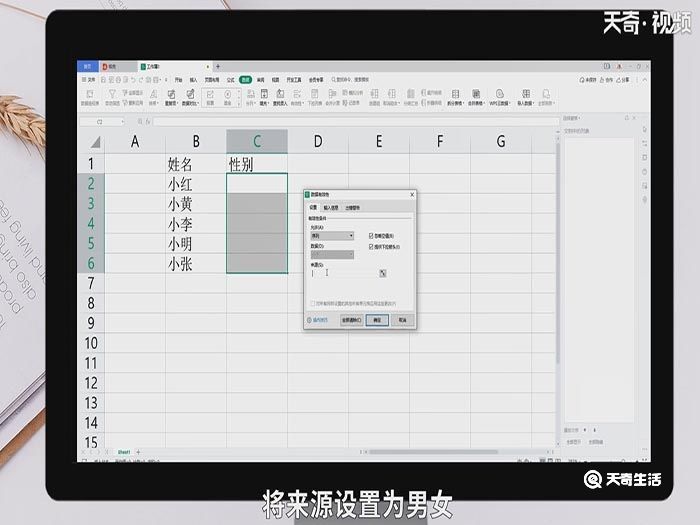This screenshot has height=525, width=700.
Task: Switch to the Formulas ribbon tab
Action: (x=230, y=79)
